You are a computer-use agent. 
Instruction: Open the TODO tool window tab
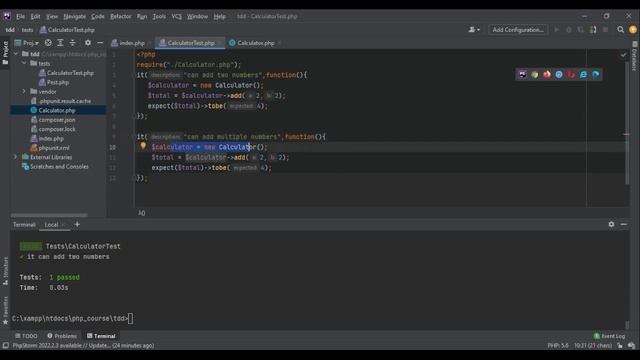point(26,336)
